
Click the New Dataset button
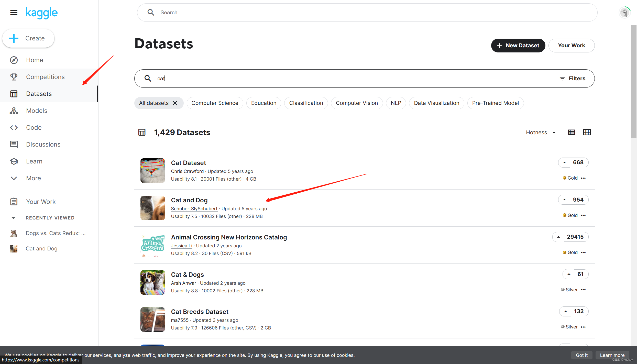(518, 46)
